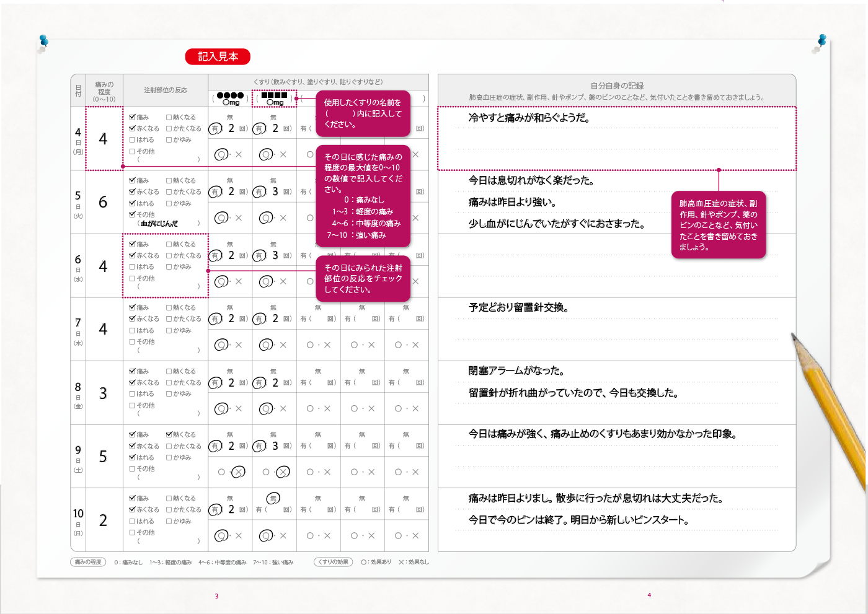This screenshot has width=868, height=614.
Task: Click the red 記入見本 label
Action: [x=218, y=56]
